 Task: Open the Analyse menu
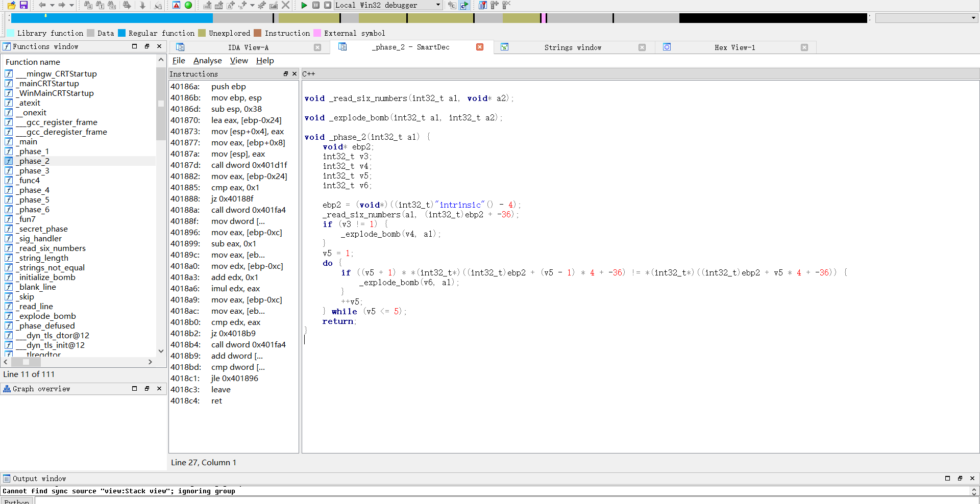207,61
